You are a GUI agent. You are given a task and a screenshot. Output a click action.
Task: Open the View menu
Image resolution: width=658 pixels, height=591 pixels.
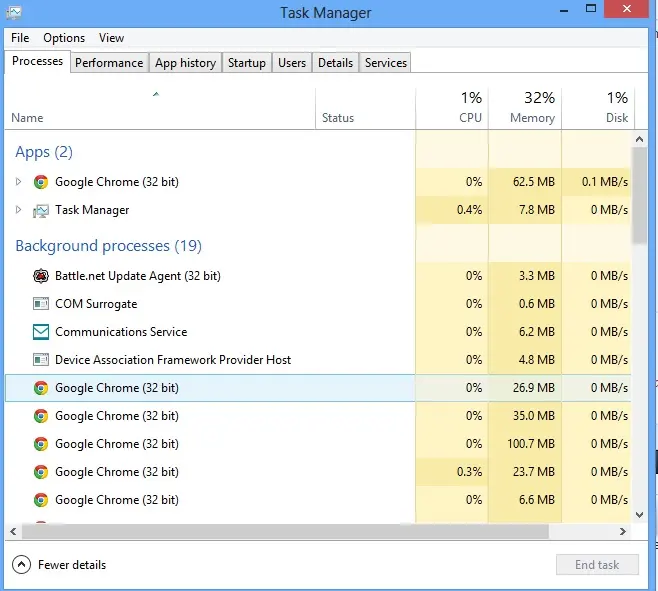coord(111,38)
